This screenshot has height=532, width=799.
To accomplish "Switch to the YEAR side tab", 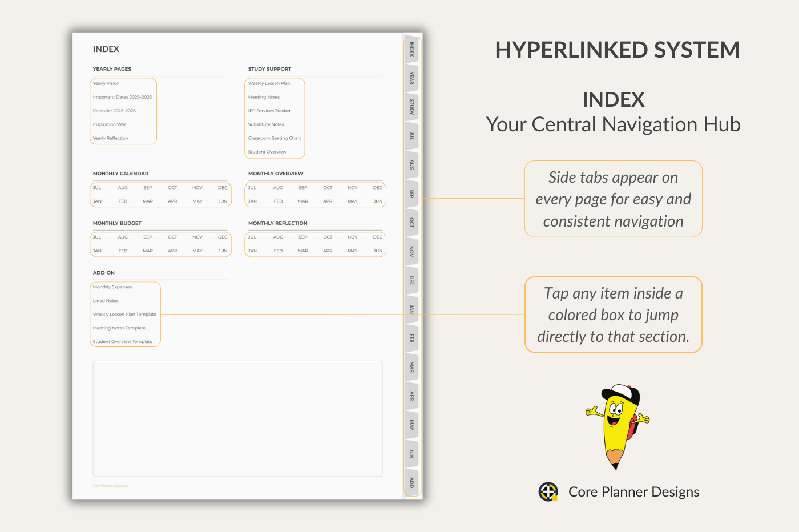I will (x=411, y=78).
